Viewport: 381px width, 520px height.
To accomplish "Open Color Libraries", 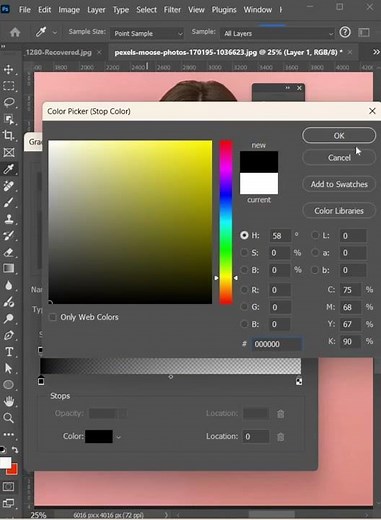I will (x=339, y=211).
